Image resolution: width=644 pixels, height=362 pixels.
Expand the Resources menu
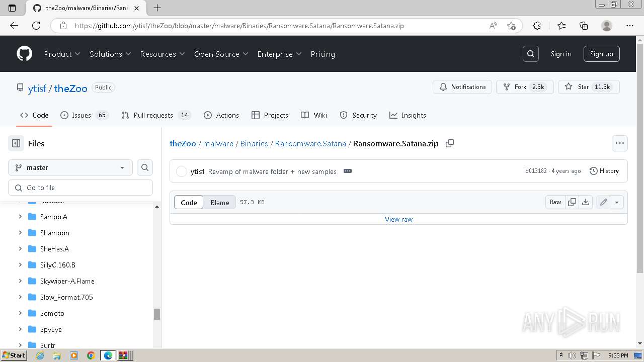(163, 54)
